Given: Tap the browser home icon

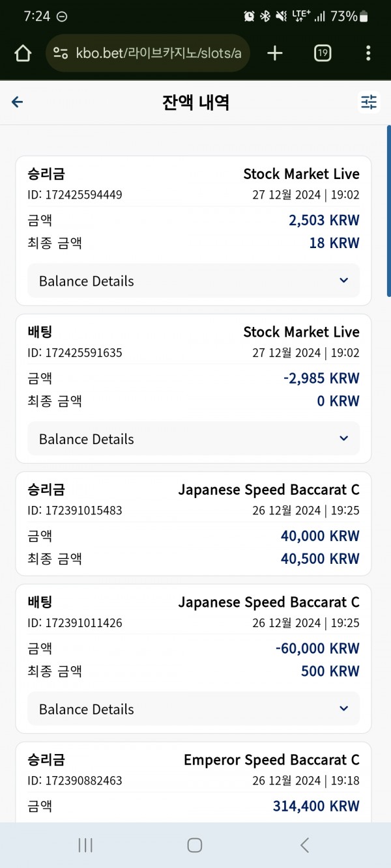Looking at the screenshot, I should 23,53.
